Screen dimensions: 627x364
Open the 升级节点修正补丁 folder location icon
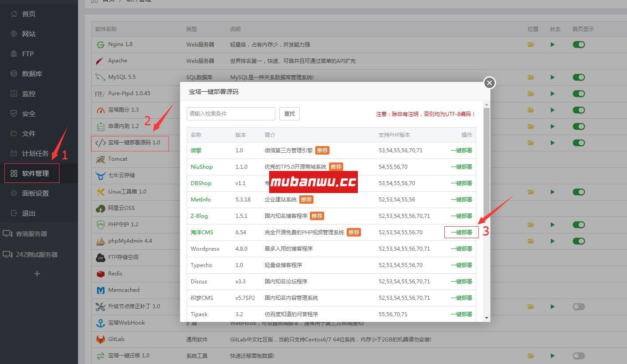531,306
